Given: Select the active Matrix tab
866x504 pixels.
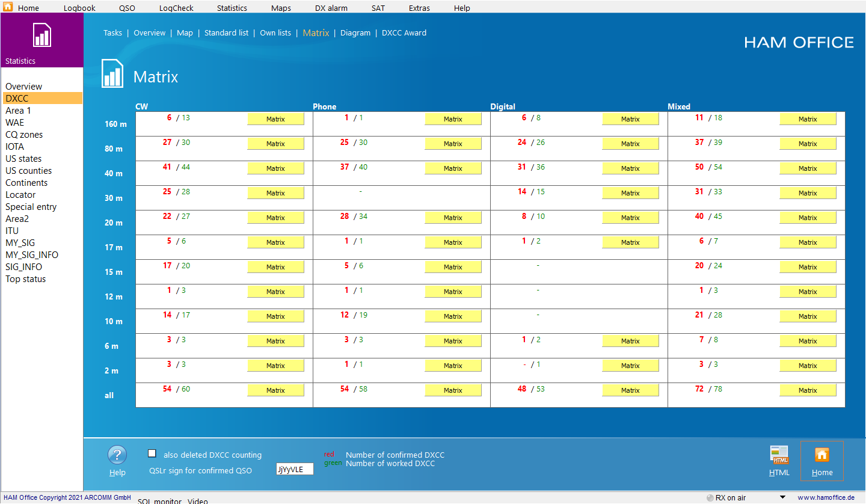Looking at the screenshot, I should pyautogui.click(x=316, y=33).
